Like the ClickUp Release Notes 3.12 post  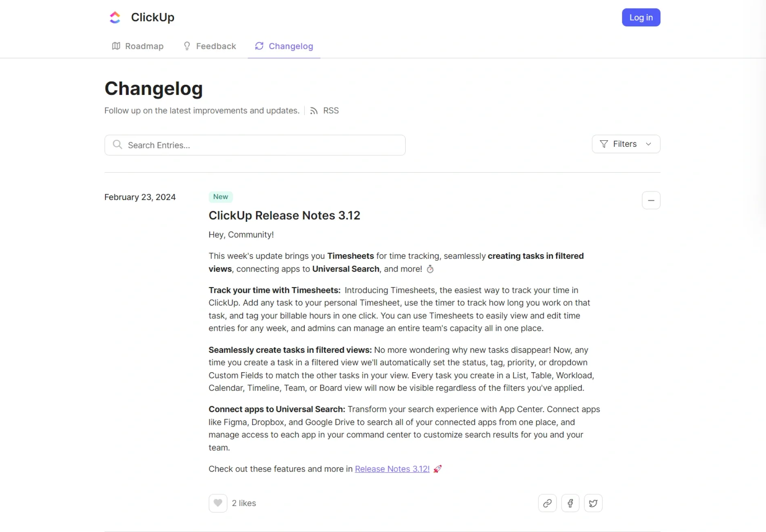[x=218, y=503]
